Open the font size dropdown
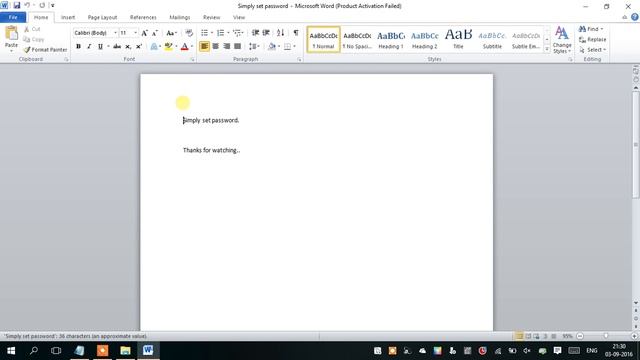The image size is (640, 360). [136, 33]
